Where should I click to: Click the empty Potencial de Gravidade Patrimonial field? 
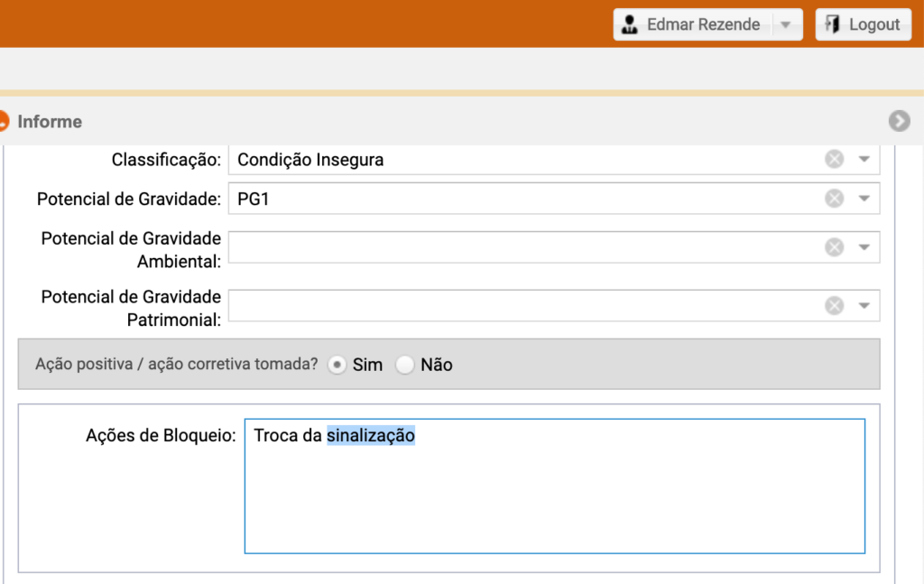tap(554, 305)
